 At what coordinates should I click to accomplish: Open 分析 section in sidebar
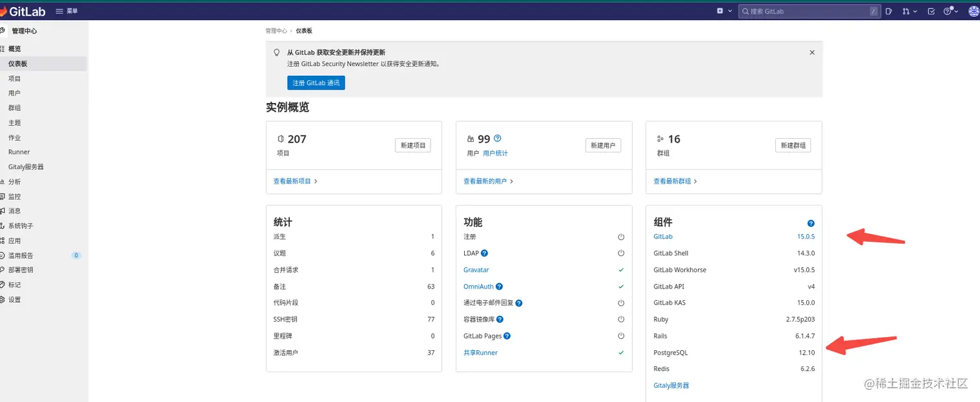(14, 182)
